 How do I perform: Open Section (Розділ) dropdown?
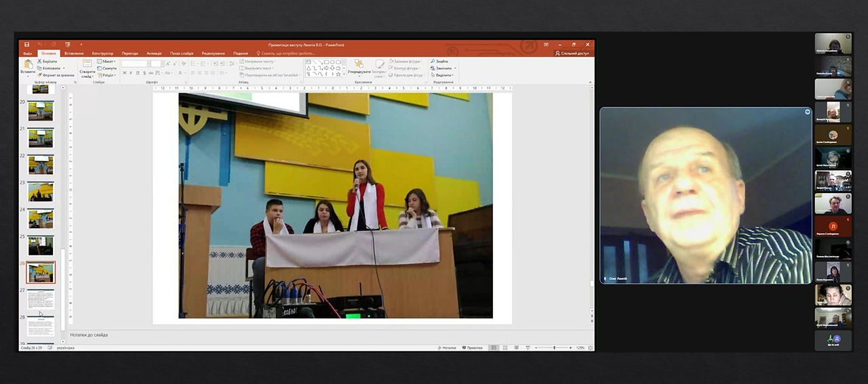(106, 75)
